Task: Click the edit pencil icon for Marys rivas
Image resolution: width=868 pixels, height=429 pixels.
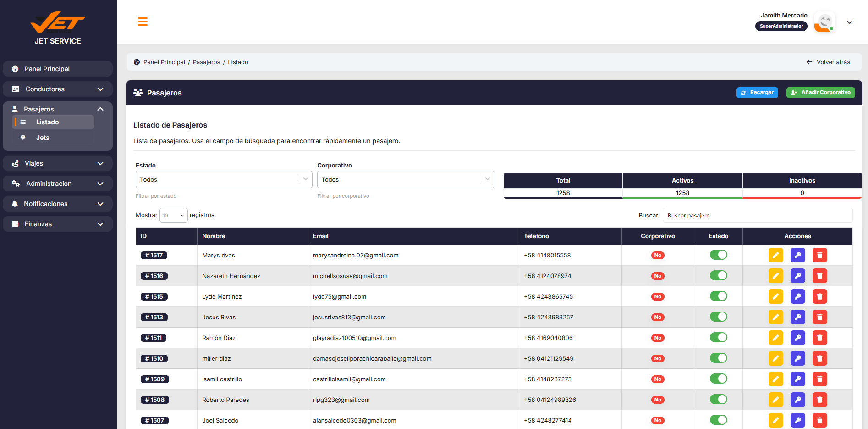Action: click(x=775, y=255)
